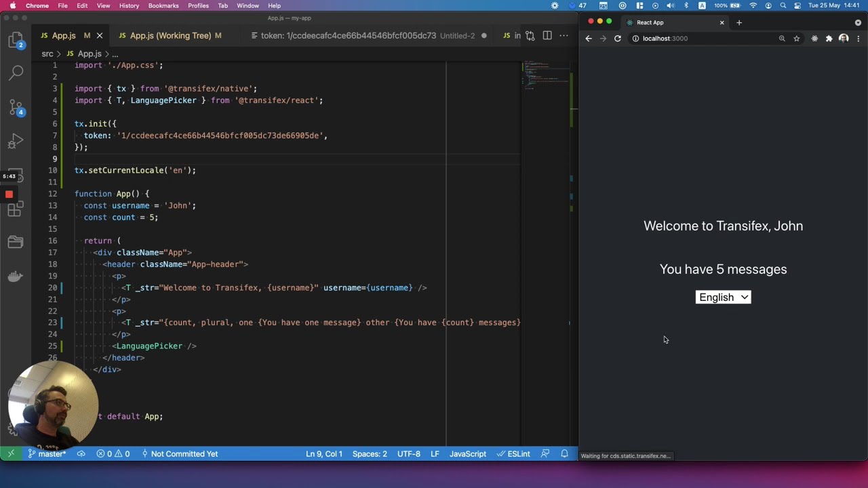Viewport: 868px width, 488px height.
Task: Click the ESLint status bar item
Action: (x=513, y=453)
